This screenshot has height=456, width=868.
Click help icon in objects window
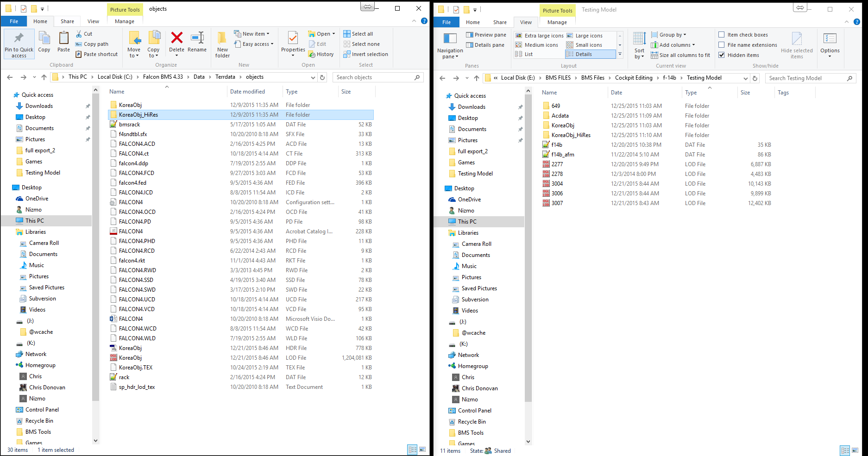[424, 21]
